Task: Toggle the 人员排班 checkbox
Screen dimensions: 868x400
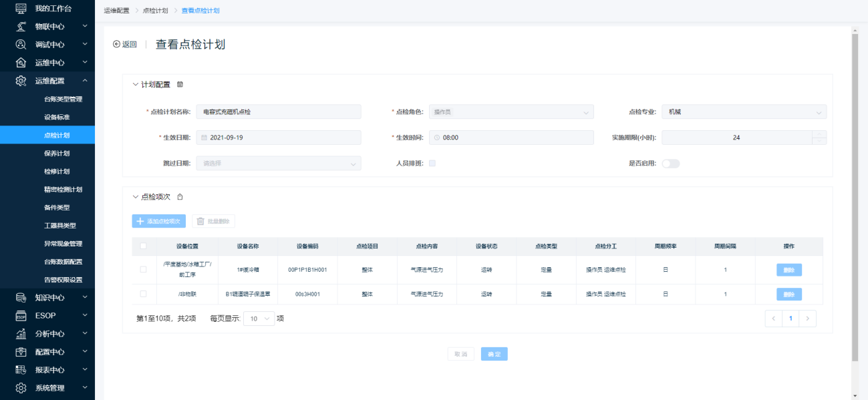Action: (x=432, y=163)
